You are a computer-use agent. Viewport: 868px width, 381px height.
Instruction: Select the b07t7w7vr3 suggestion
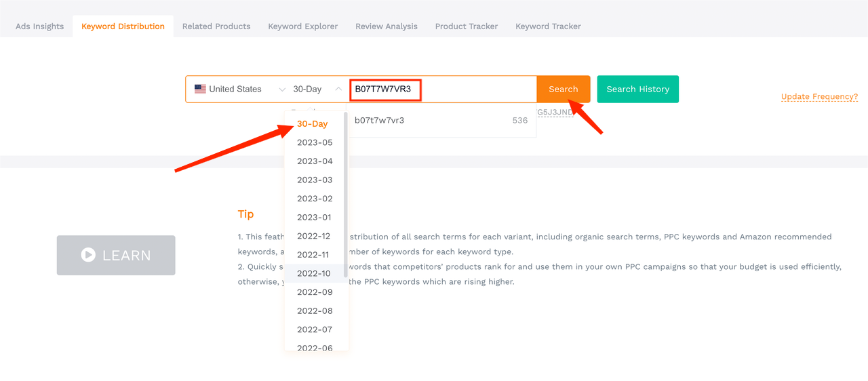[x=441, y=121]
